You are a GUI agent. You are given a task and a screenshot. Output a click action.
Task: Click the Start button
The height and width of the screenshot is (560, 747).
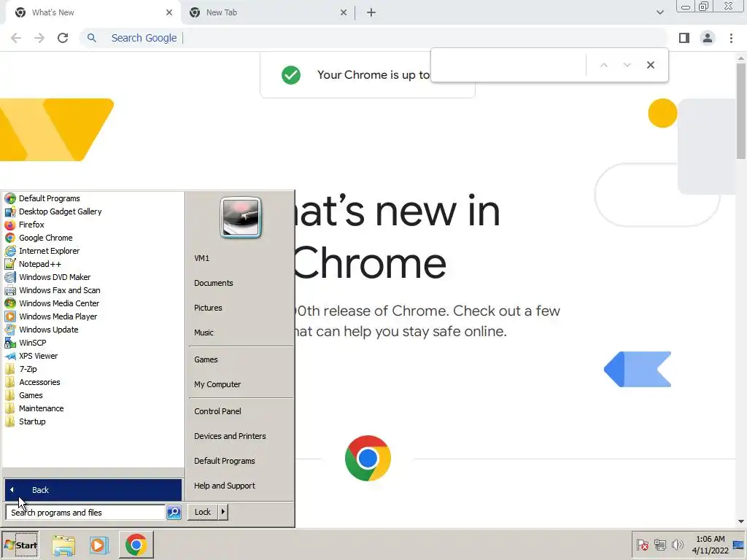pos(20,545)
